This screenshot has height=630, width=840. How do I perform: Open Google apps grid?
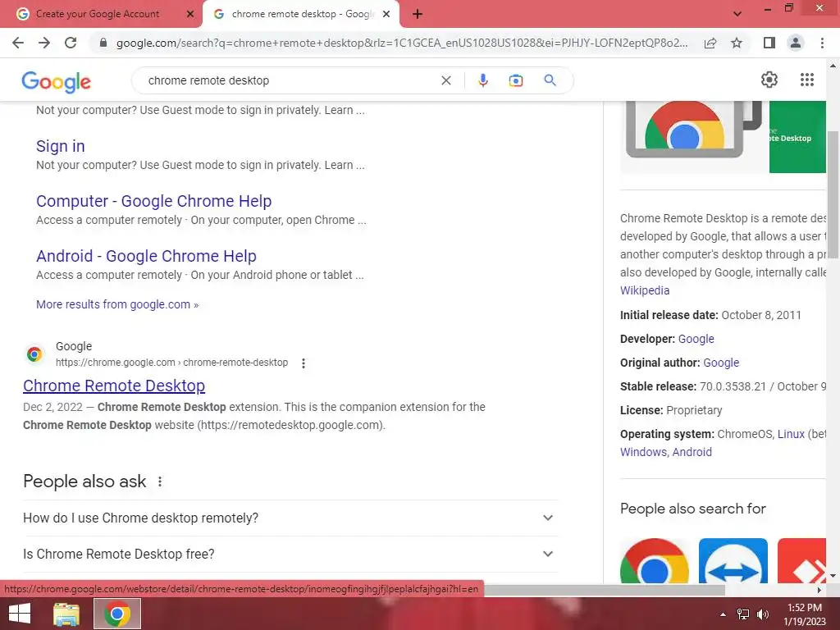pos(807,80)
